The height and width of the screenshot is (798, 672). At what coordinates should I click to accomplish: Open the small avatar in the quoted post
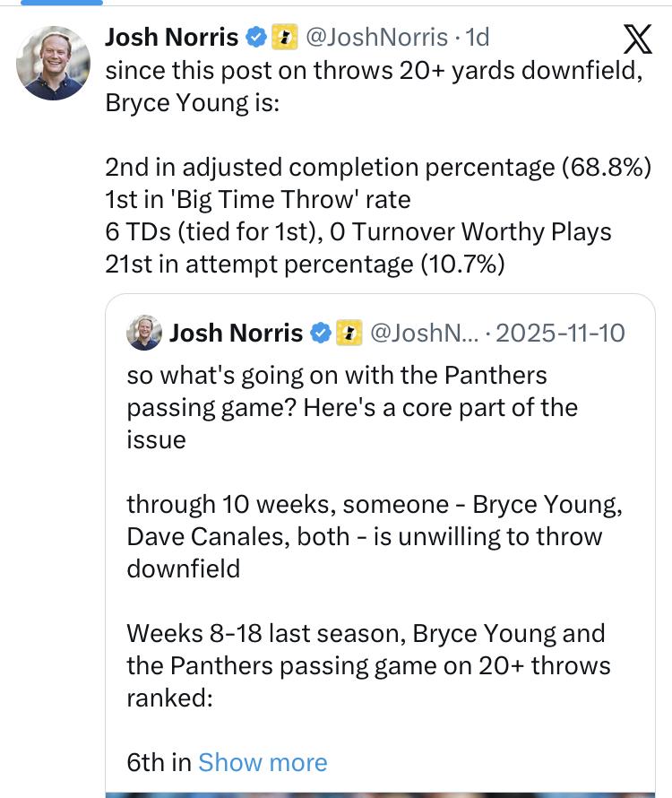tap(144, 333)
